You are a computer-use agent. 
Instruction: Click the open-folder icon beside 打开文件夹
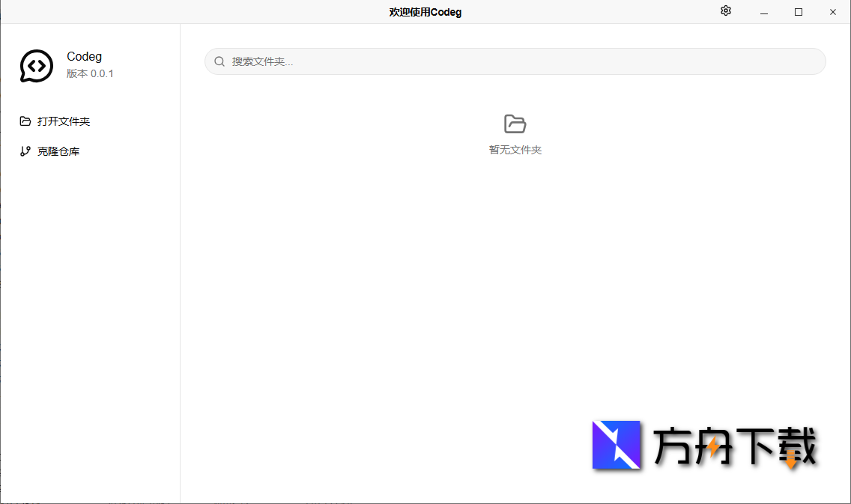click(x=25, y=121)
